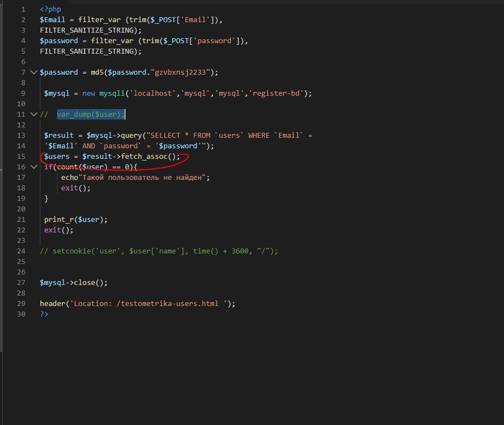Click the mysqli class name on line 9

click(x=112, y=94)
